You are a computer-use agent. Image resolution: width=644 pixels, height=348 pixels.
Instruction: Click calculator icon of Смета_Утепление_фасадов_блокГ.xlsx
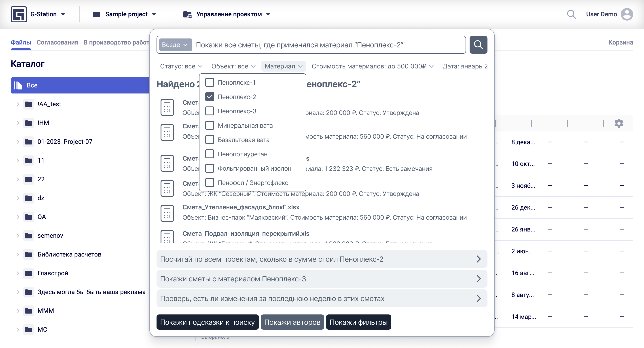click(x=167, y=213)
